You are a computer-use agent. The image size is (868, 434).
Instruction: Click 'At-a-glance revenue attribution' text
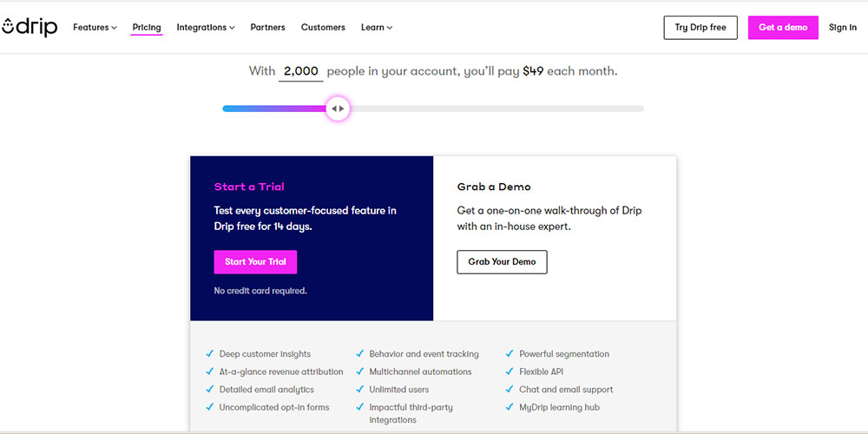click(281, 372)
